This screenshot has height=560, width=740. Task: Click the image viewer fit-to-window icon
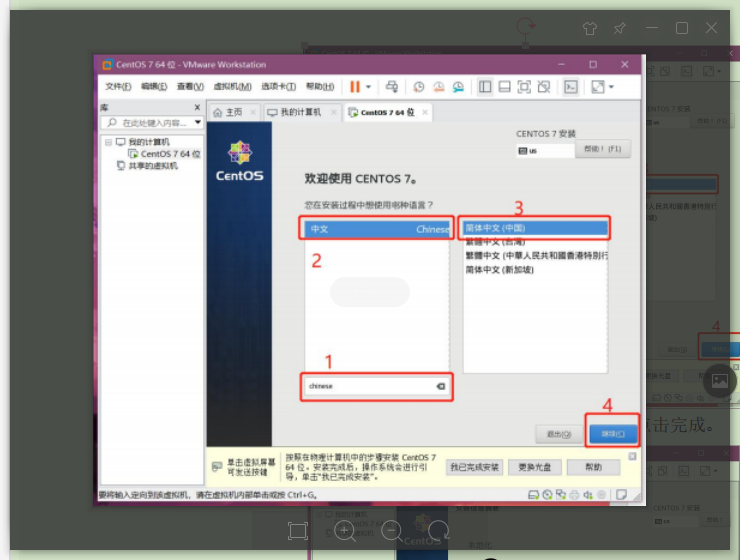(298, 531)
